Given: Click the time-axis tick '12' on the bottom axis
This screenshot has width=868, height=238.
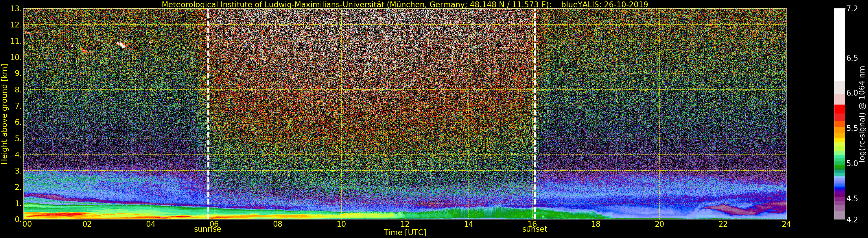Looking at the screenshot, I should pos(405,224).
